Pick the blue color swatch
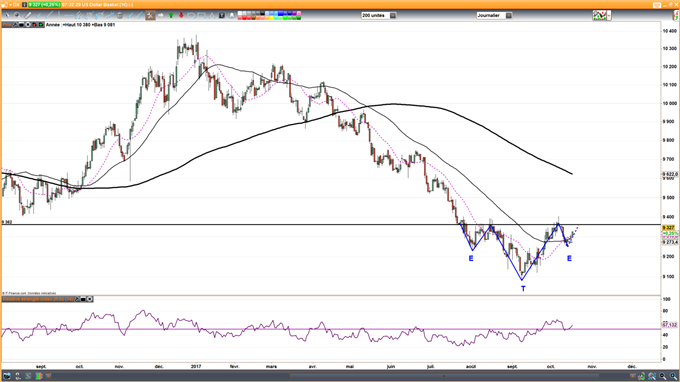 [281, 13]
